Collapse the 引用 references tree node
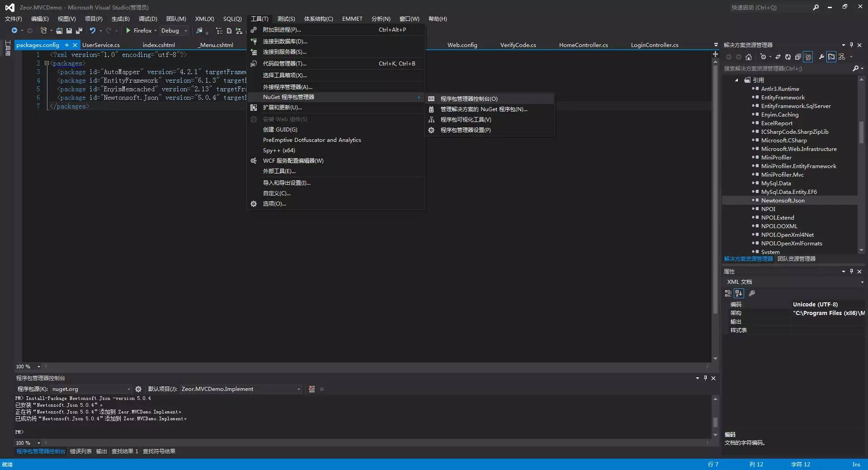 pos(736,80)
